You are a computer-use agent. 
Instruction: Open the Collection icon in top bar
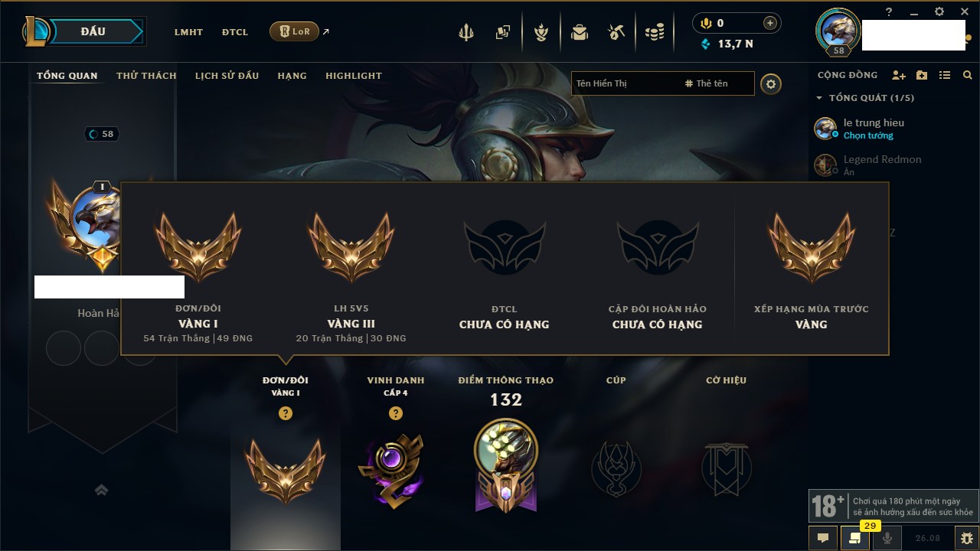click(x=502, y=32)
